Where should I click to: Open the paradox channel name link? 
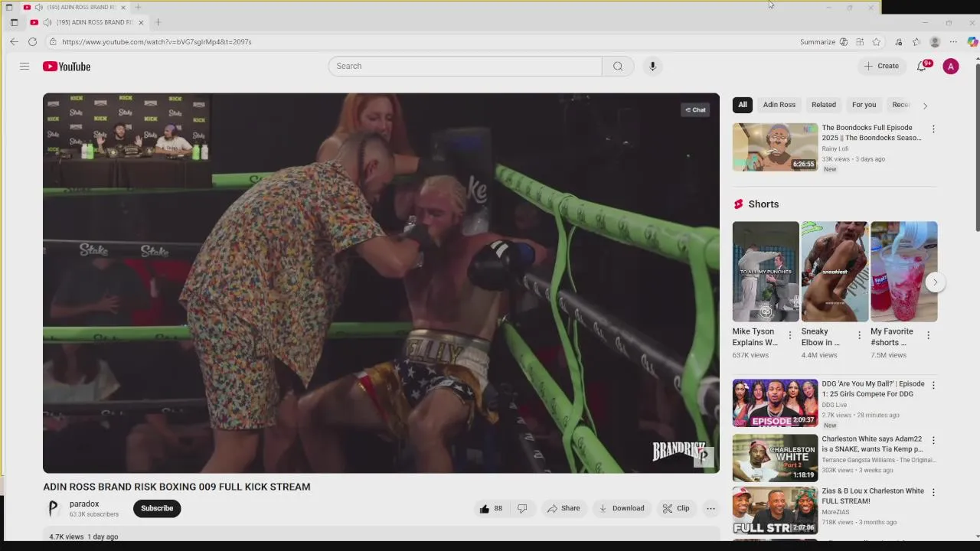click(84, 504)
